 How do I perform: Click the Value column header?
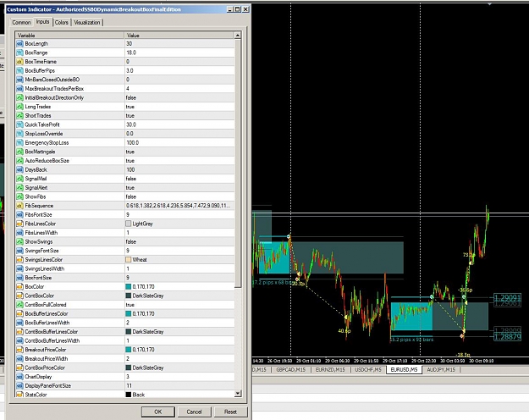tap(179, 35)
